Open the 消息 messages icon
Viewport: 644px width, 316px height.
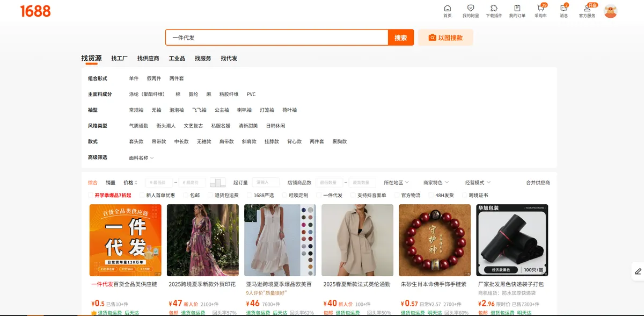[563, 8]
